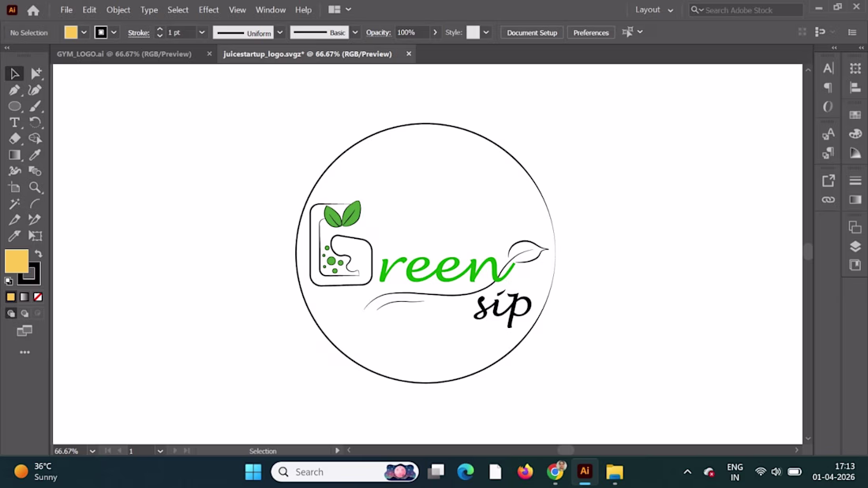Screen dimensions: 868x488
Task: Select the Curvature tool
Action: [x=36, y=90]
